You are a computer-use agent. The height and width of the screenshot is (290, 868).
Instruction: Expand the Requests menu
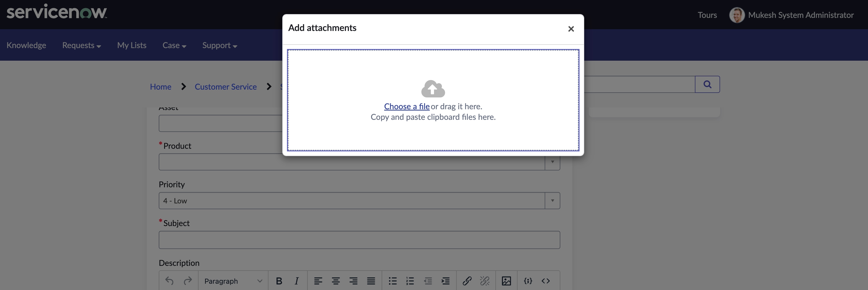[x=82, y=45]
